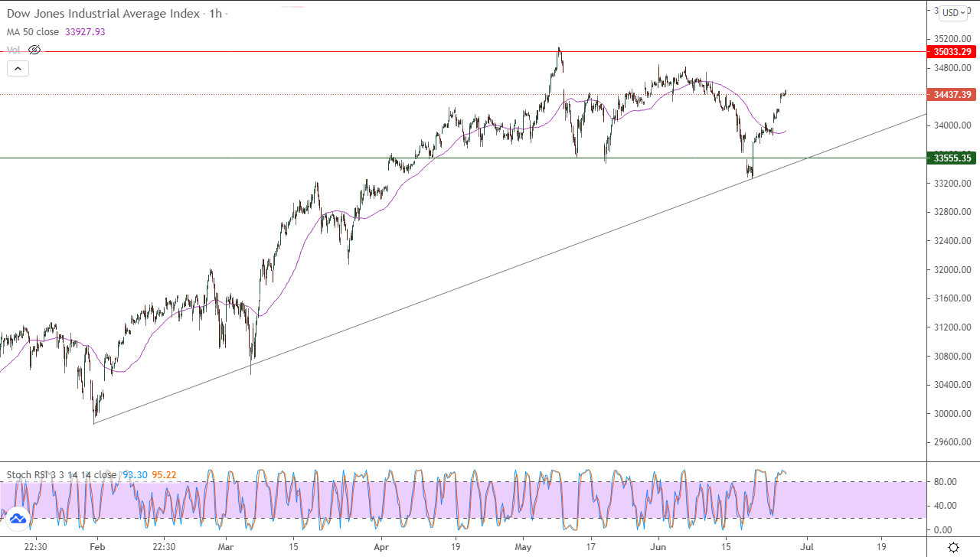Click the Stoch RSI value 93.30

(134, 474)
